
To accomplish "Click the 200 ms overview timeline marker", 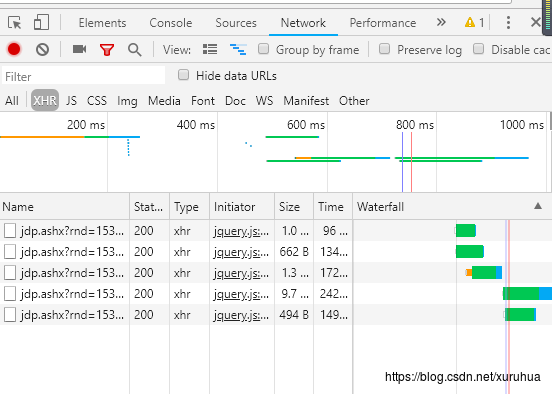I will pos(86,125).
